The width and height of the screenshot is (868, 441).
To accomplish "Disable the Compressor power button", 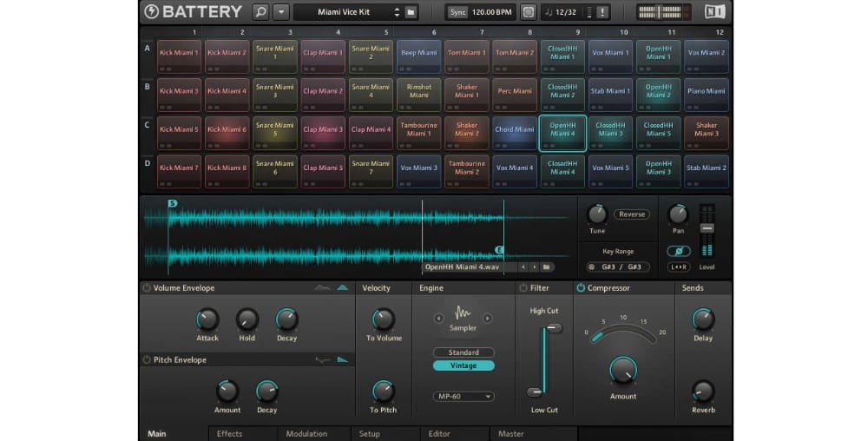I will (x=581, y=287).
